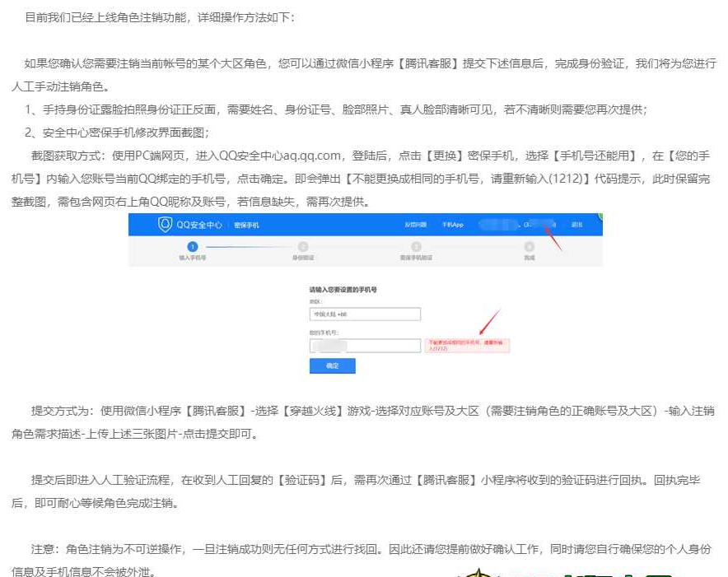Click paragraph starting 提交后即进入人工验证流程
Viewport: 728px width, 577px height.
tap(356, 491)
